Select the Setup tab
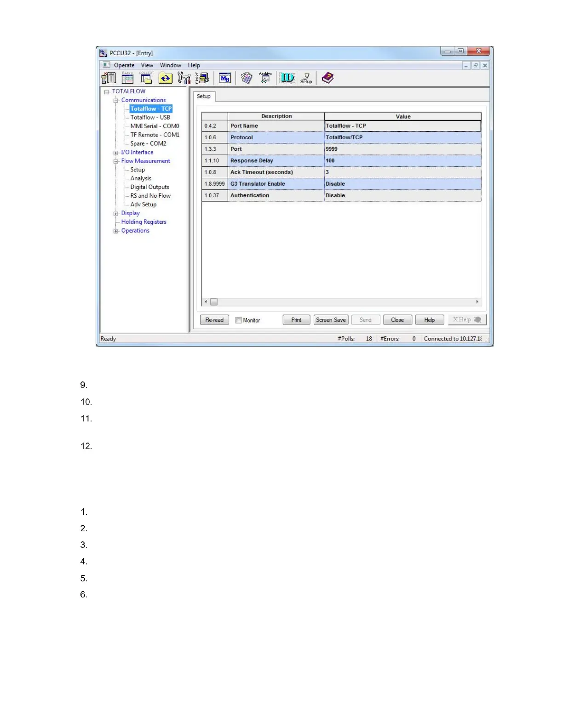Image resolution: width=563 pixels, height=728 pixels. pyautogui.click(x=204, y=97)
